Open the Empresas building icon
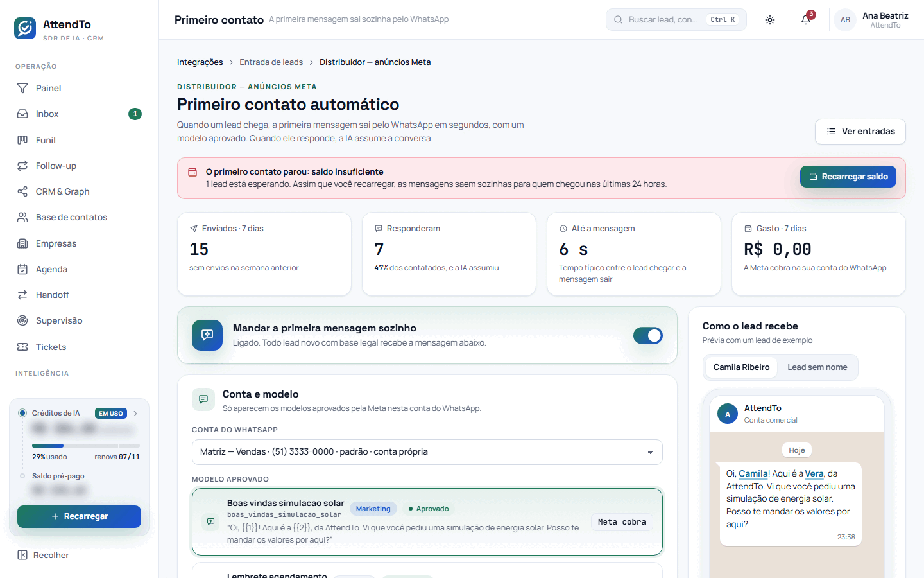This screenshot has height=578, width=924. click(22, 243)
